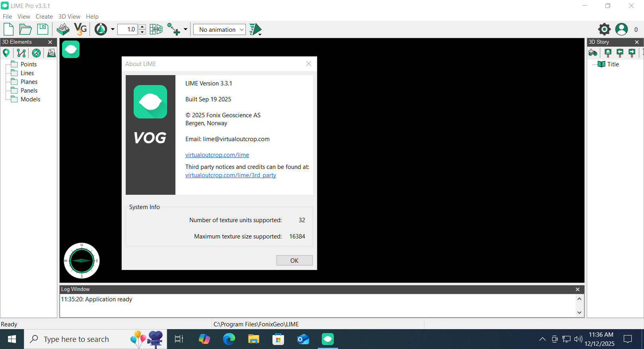Open Microsoft Store from the taskbar
This screenshot has height=349, width=644.
(x=278, y=339)
